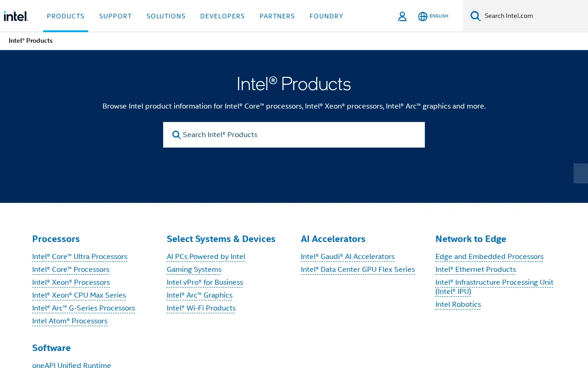Click the Software heading

[51, 348]
